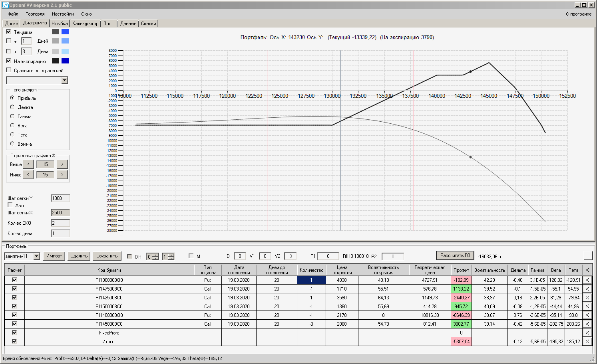This screenshot has width=597, height=364.
Task: Pick the dark blue На экспирацию color swatch
Action: pos(65,61)
